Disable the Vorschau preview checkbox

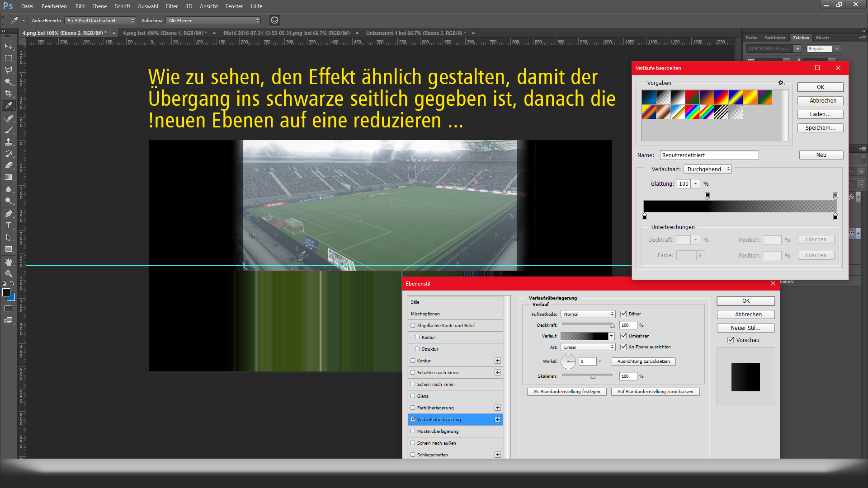[x=731, y=340]
